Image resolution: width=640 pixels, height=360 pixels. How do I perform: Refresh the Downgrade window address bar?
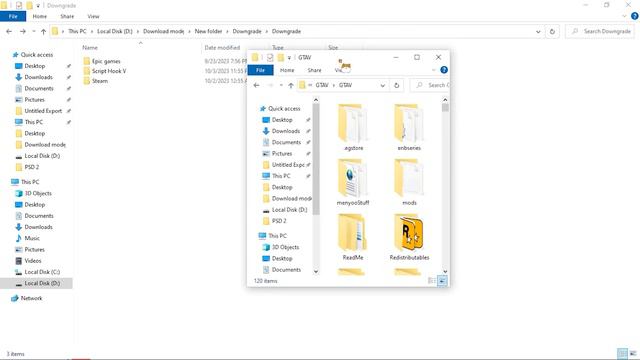coord(552,31)
